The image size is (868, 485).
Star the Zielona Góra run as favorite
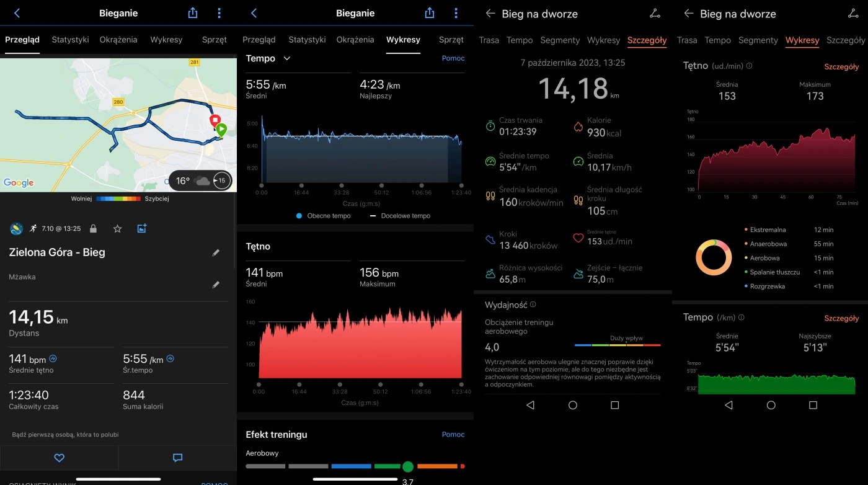pos(117,228)
